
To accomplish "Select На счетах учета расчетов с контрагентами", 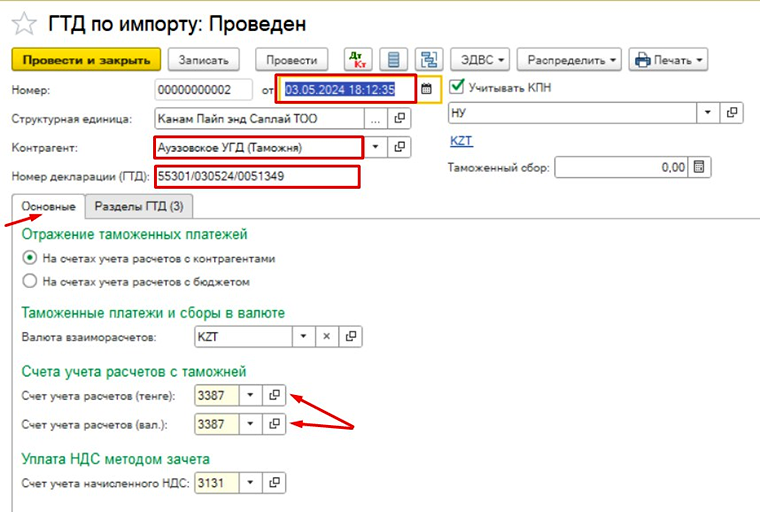I will (30, 258).
